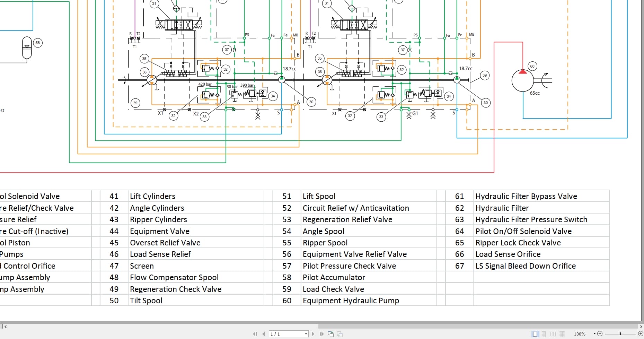Zoom in using the plus icon
The image size is (644, 339).
(x=641, y=334)
